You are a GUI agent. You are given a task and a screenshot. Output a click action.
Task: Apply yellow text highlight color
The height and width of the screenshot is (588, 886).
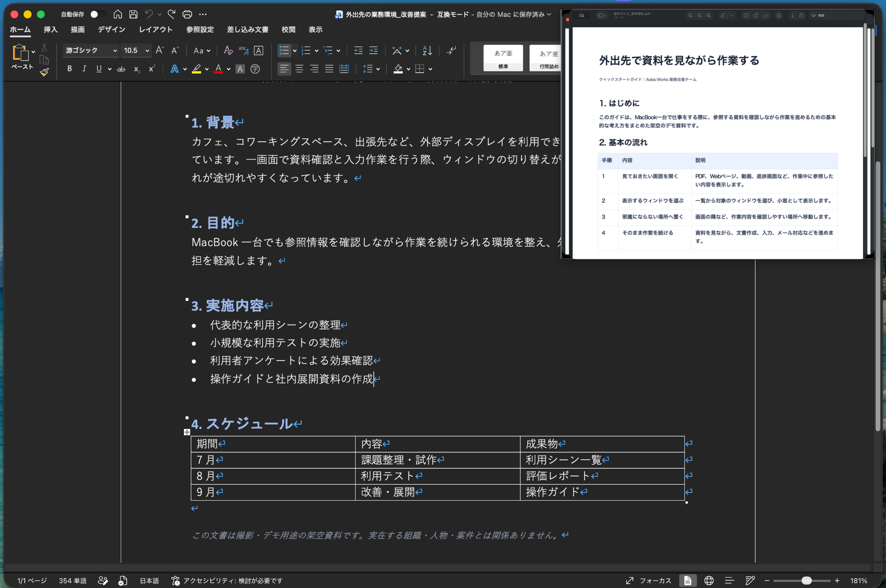(x=197, y=69)
